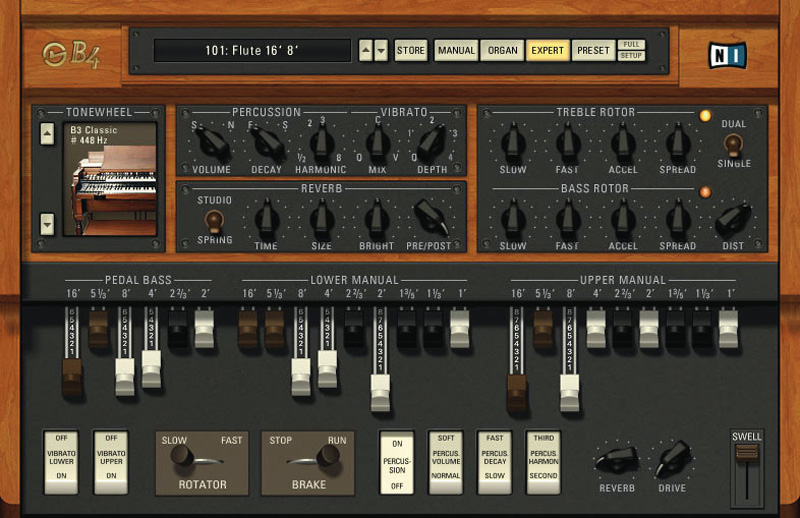Click the Bass Rotor FAST knob
Viewport: 800px width, 518px height.
(567, 218)
